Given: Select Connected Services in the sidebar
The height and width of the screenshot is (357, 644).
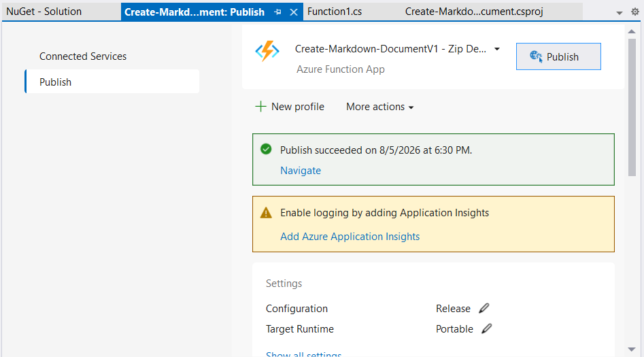Looking at the screenshot, I should (83, 56).
